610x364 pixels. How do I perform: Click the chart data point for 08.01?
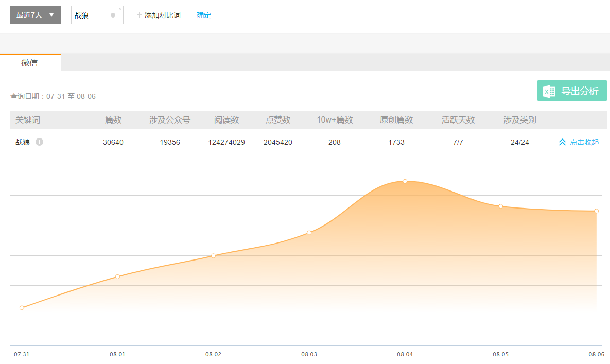click(x=117, y=276)
